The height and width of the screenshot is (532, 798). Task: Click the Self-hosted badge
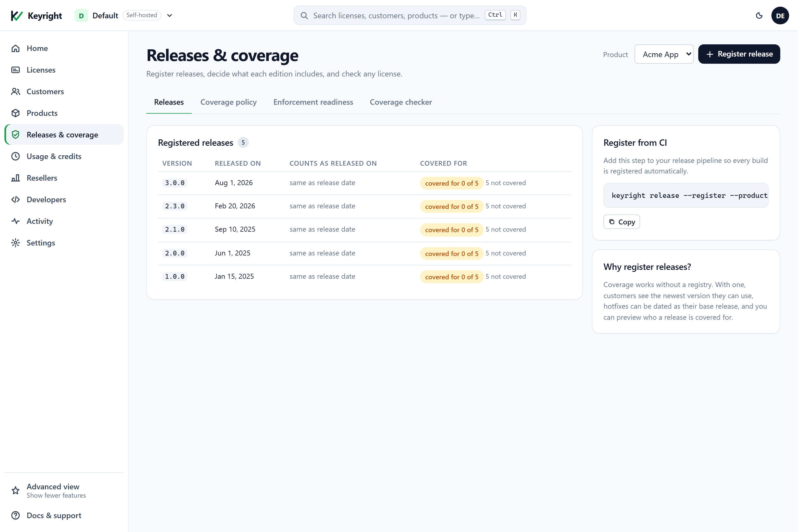coord(142,15)
